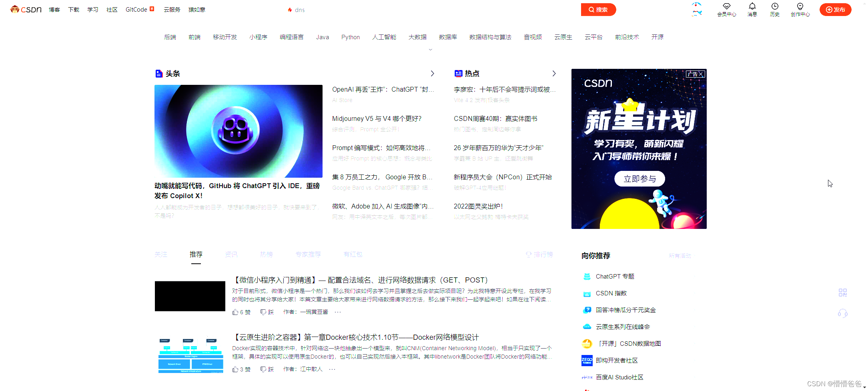Open 排行榜 trophy link

[x=539, y=255]
